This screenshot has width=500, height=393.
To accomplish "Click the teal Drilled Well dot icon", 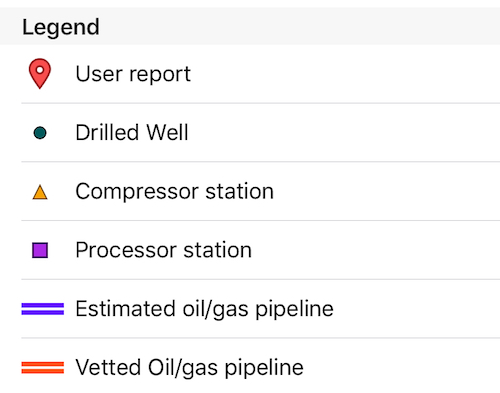I will click(x=40, y=133).
